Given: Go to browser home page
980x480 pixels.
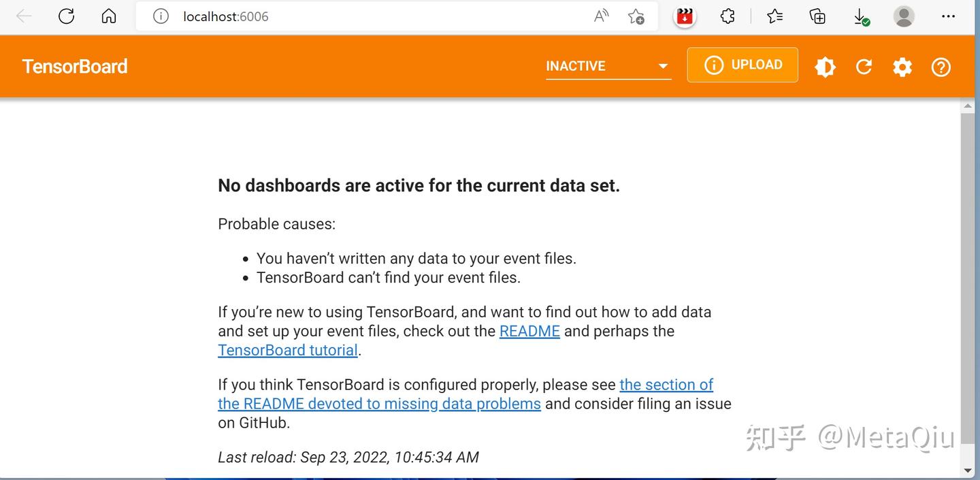Looking at the screenshot, I should [109, 16].
